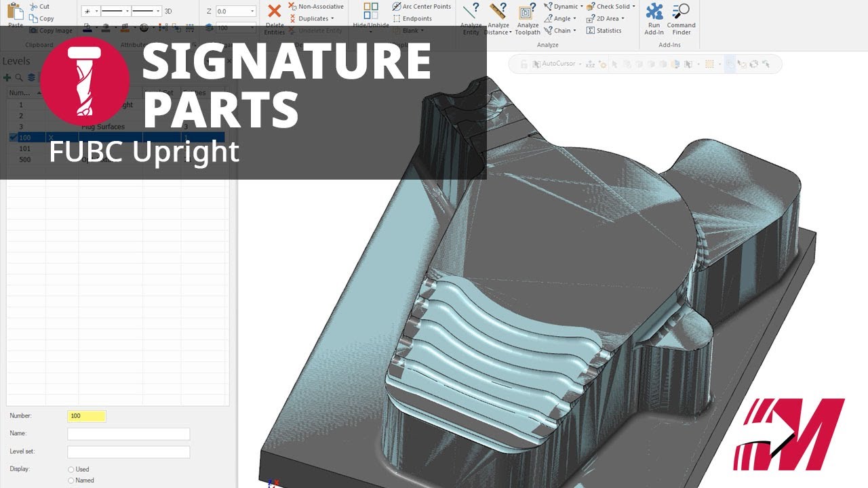Screen dimensions: 868x488
Task: Click the Dynamic analyze icon
Action: pos(548,7)
